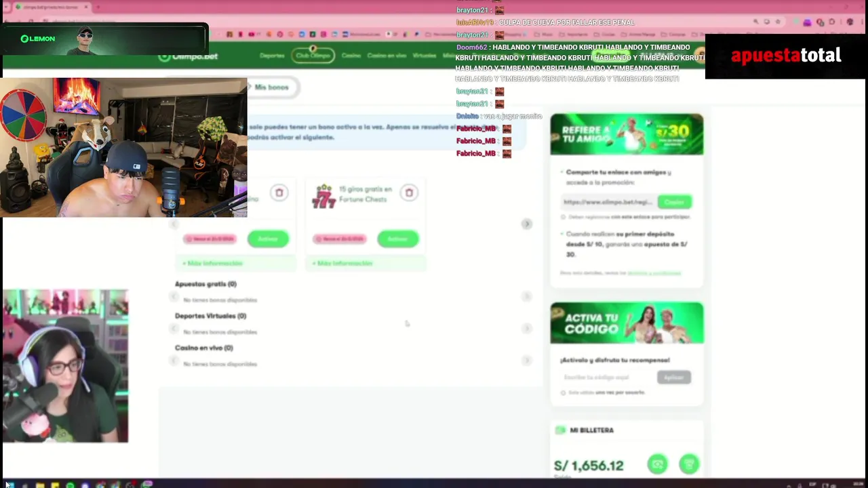868x488 pixels.
Task: Click the first green wallet icon beside balance
Action: click(657, 464)
